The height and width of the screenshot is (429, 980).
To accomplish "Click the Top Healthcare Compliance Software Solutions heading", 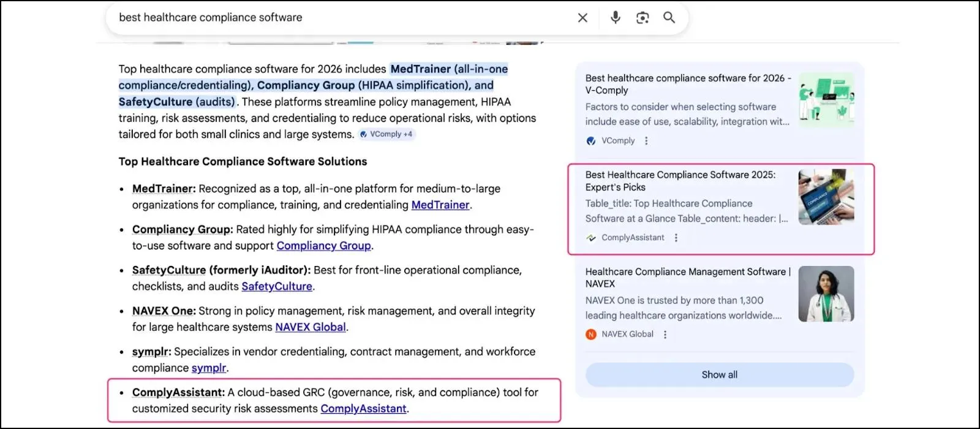I will coord(243,162).
